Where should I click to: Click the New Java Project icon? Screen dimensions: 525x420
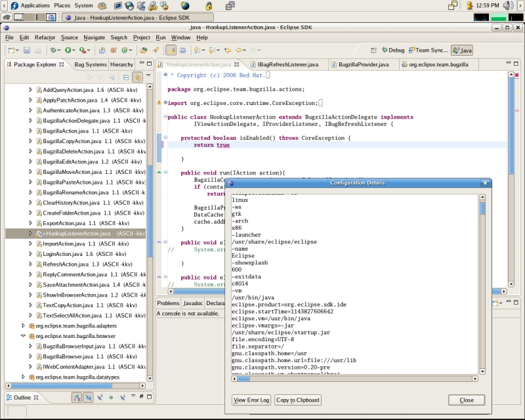[x=102, y=51]
